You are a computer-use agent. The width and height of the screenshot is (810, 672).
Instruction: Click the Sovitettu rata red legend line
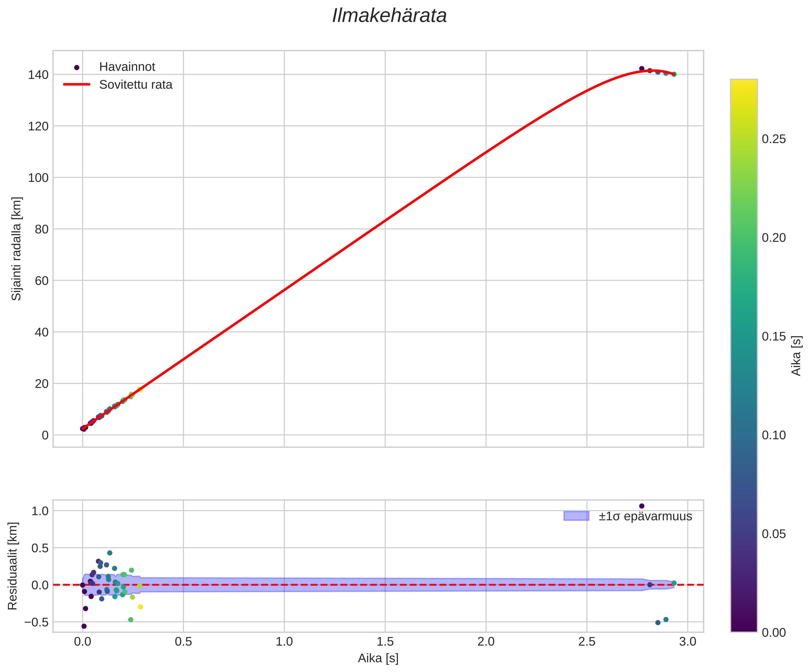coord(77,84)
